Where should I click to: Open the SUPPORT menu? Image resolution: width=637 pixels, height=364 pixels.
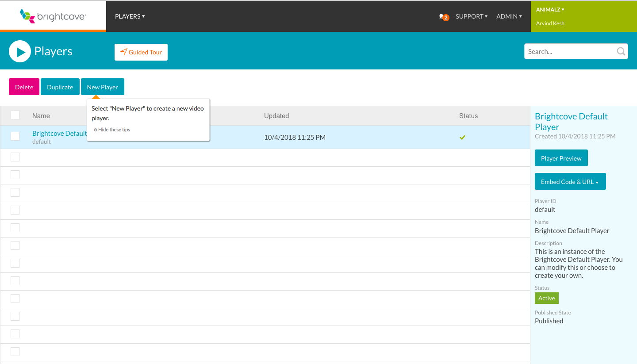[x=472, y=16]
